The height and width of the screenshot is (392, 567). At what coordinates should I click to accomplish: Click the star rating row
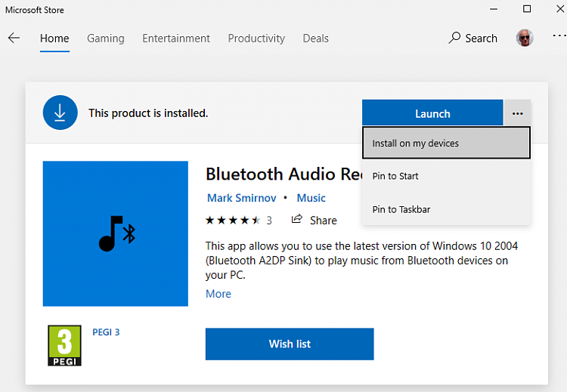(233, 220)
